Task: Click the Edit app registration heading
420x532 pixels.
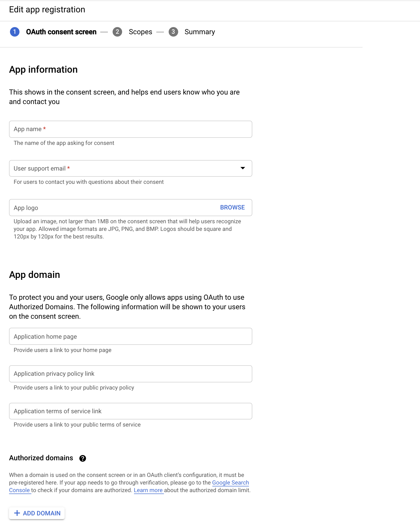Action: (x=47, y=9)
